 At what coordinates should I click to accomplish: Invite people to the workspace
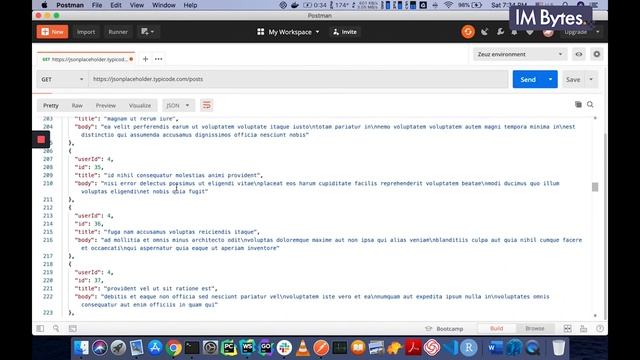345,32
